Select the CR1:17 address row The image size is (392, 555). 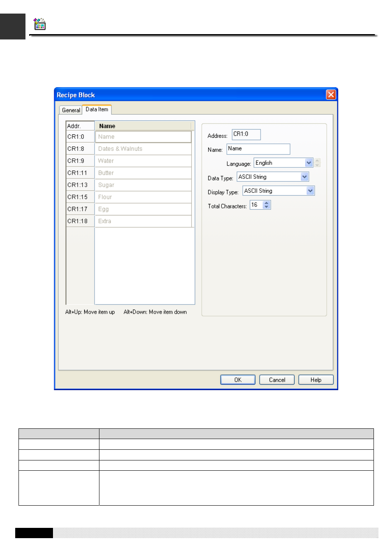[x=80, y=209]
